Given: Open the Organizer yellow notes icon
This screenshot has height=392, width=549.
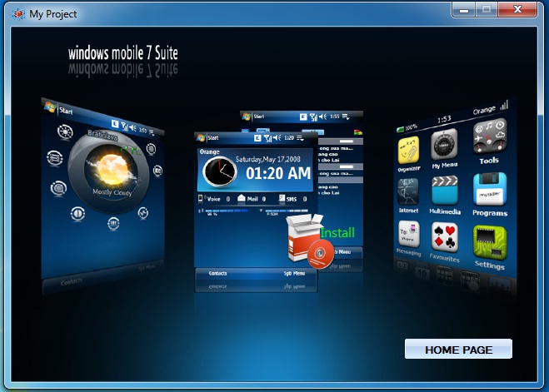Looking at the screenshot, I should [408, 150].
